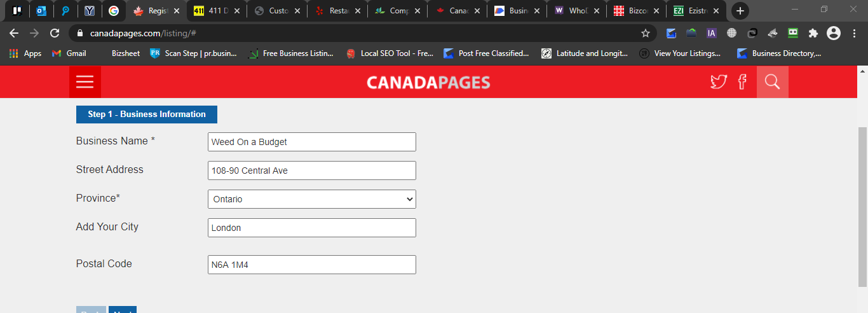Click the Street Address field

pos(312,170)
